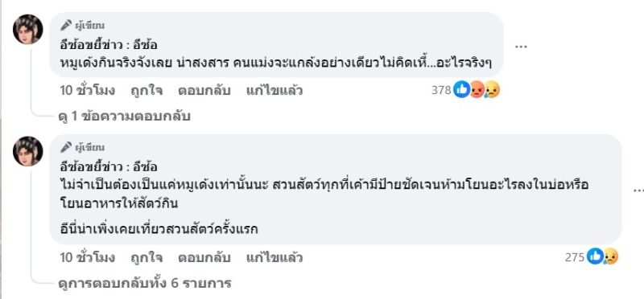
Task: Click the angry reaction icon on first comment
Action: tap(477, 89)
